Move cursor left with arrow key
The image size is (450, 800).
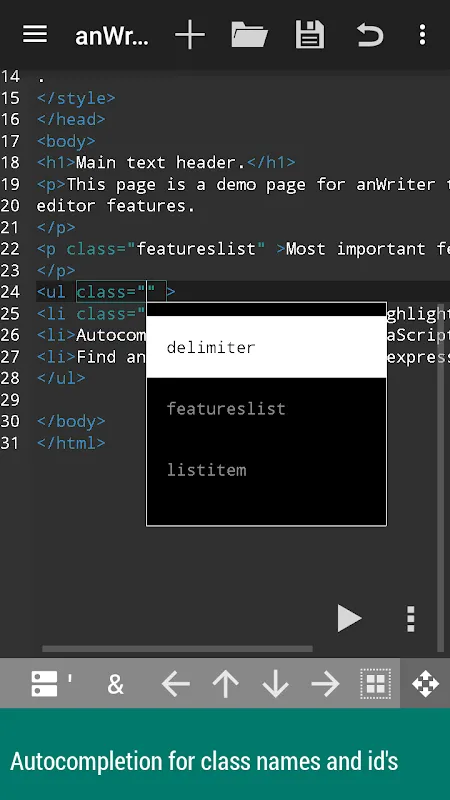point(176,684)
